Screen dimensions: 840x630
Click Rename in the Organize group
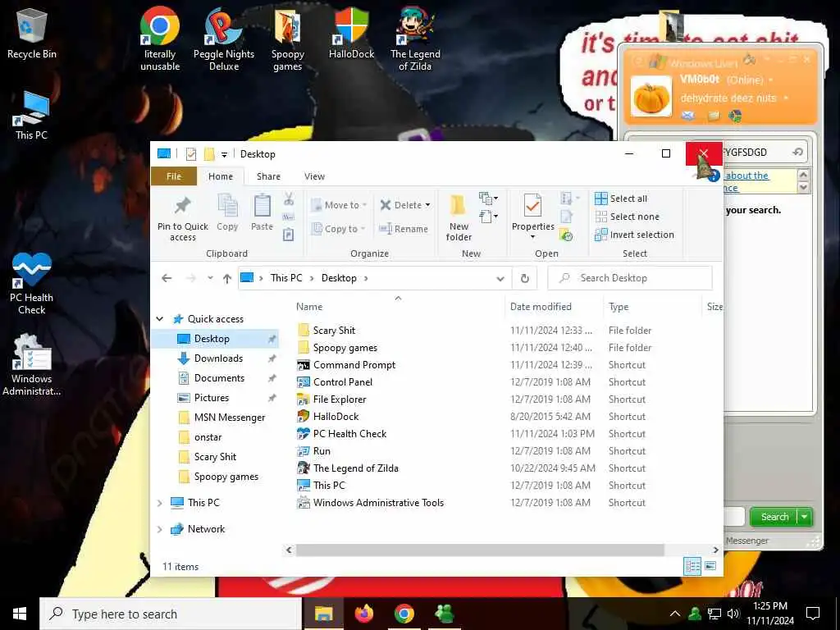[x=404, y=229]
